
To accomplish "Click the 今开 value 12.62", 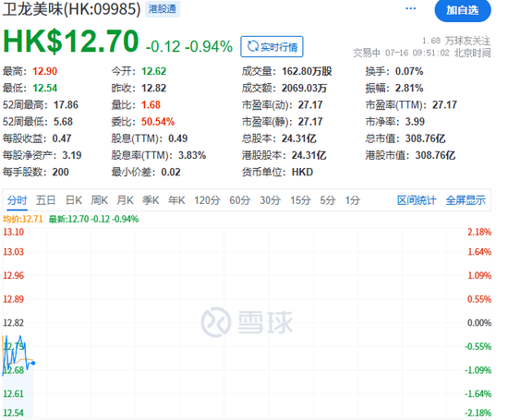I will click(154, 71).
